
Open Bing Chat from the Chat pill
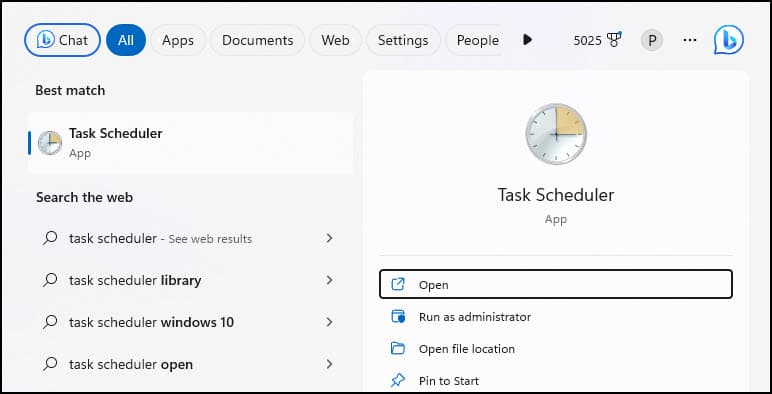click(62, 40)
